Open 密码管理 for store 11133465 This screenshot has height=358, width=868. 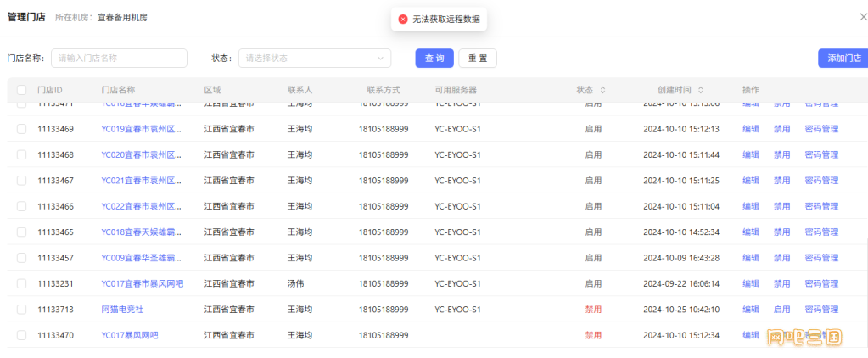pos(821,232)
